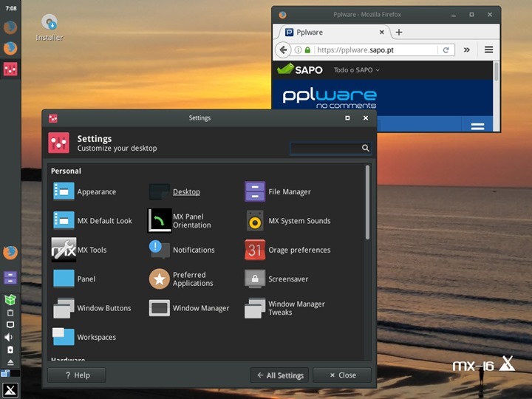The height and width of the screenshot is (399, 532).
Task: Open Notifications settings
Action: tap(160, 250)
